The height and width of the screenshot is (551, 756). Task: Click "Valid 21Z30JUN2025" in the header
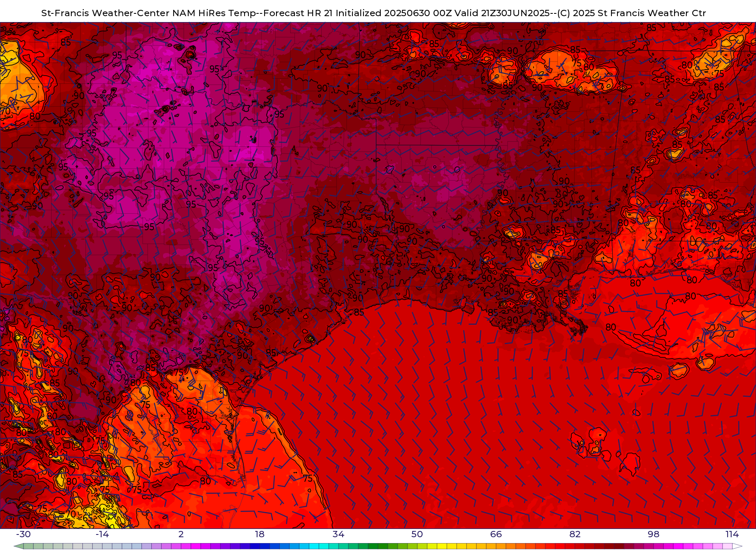(x=502, y=13)
